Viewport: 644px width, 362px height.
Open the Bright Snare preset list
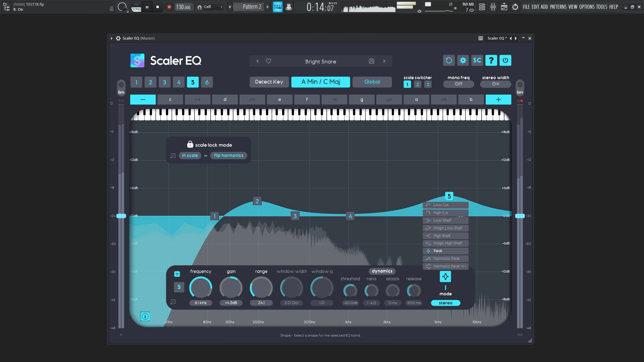coord(320,61)
